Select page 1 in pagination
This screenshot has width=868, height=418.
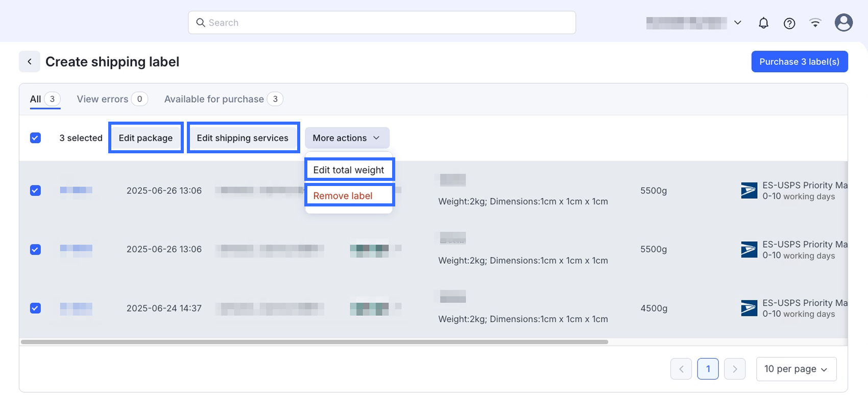tap(708, 369)
